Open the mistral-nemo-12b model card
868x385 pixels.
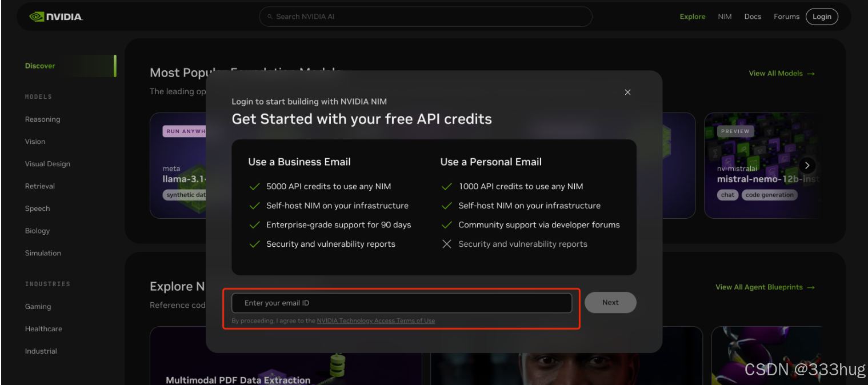763,166
